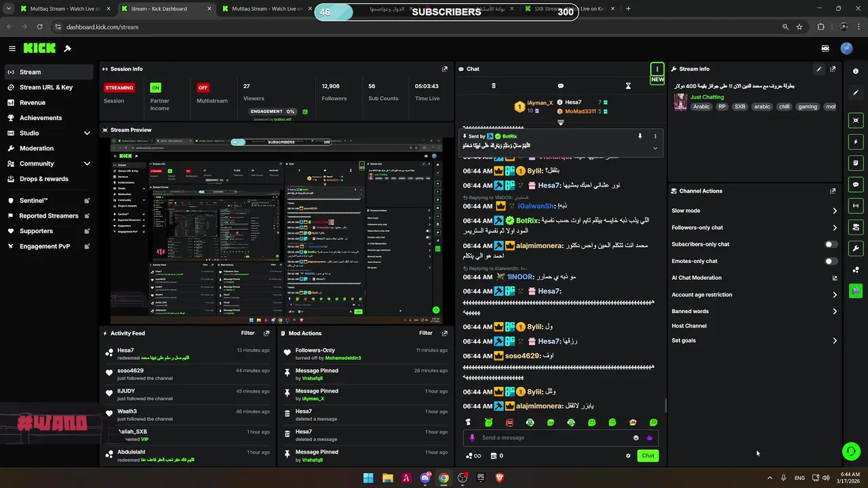Open AI Chat Moderation link

[x=754, y=278]
